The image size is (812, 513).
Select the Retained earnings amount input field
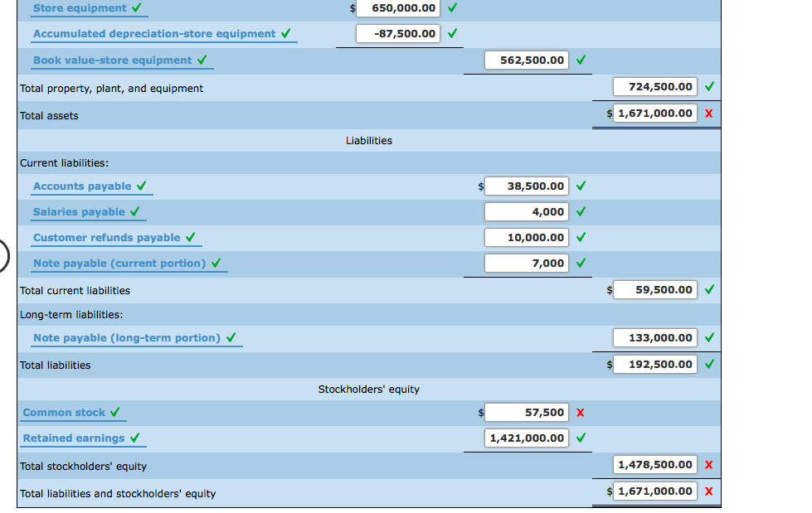(x=526, y=438)
